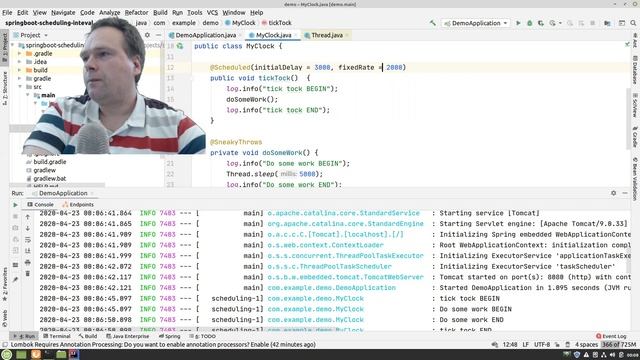Click the tickTock breadcrumb in navigation bar

pos(276,23)
